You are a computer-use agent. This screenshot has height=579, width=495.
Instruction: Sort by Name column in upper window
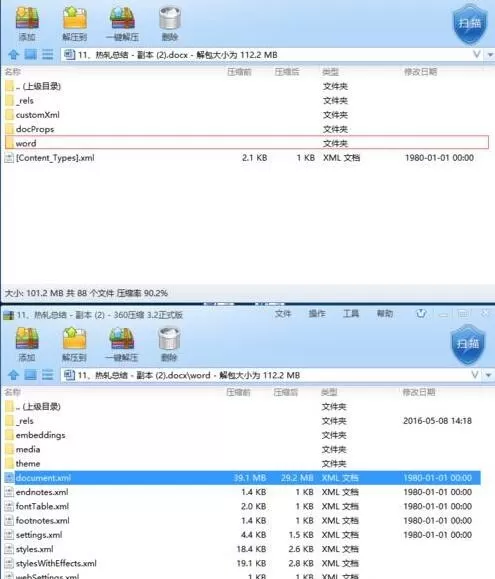pos(13,72)
